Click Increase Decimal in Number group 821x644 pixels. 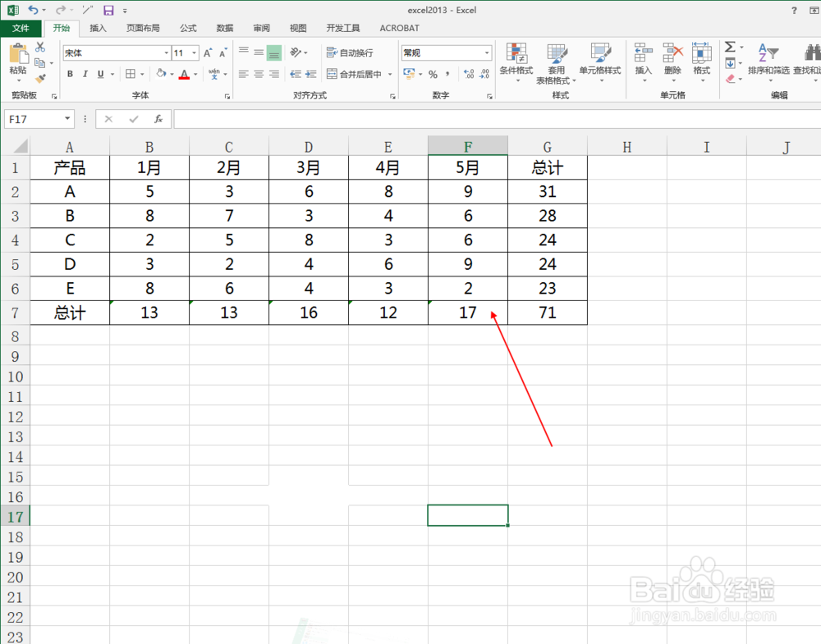pos(469,74)
